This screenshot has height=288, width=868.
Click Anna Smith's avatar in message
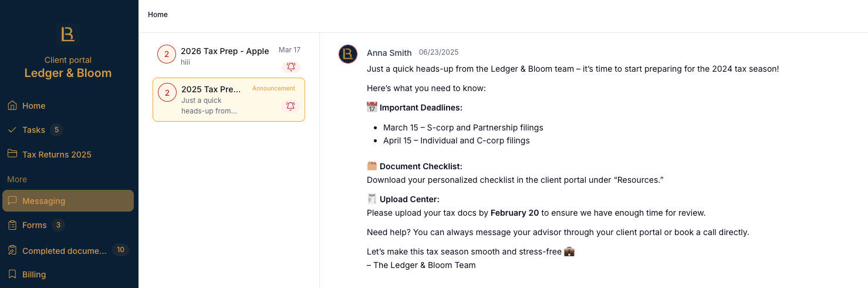(x=348, y=54)
